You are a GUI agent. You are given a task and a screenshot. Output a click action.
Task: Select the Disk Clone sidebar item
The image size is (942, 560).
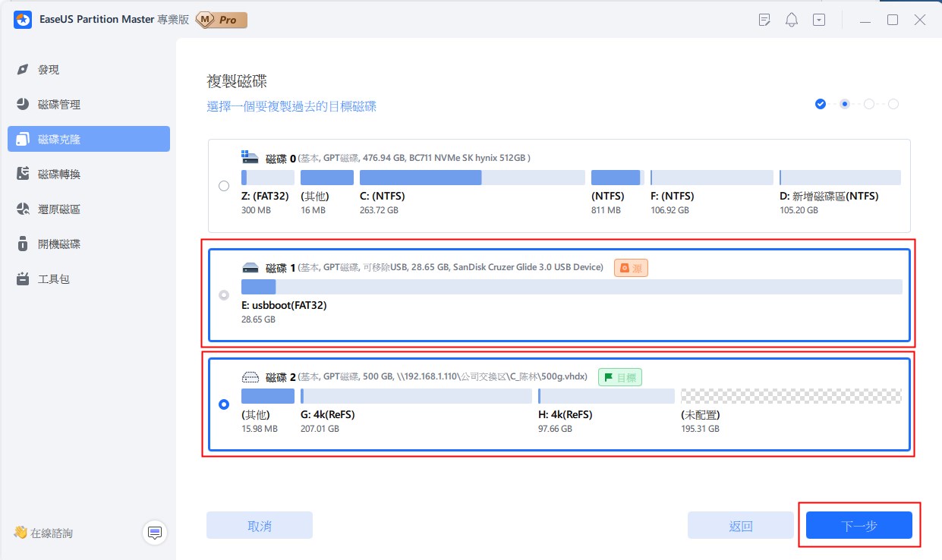click(x=59, y=140)
